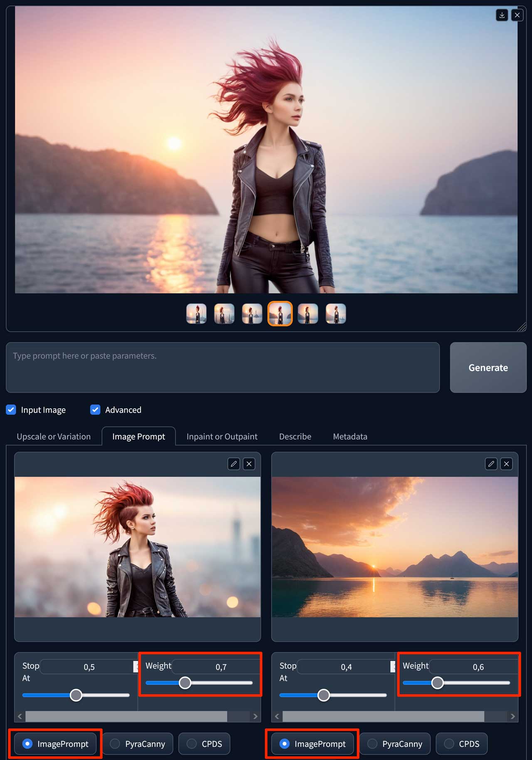Select the first gallery thumbnail

pyautogui.click(x=196, y=314)
